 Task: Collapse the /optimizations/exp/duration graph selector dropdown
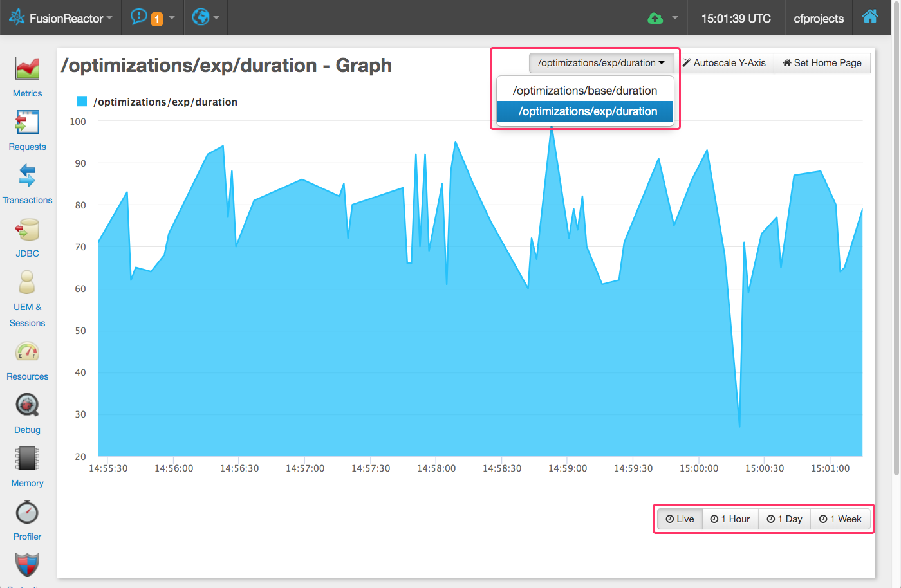coord(601,63)
